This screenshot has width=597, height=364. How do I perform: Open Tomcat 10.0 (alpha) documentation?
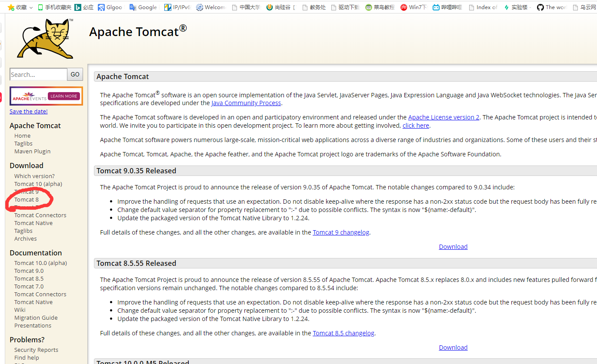41,263
